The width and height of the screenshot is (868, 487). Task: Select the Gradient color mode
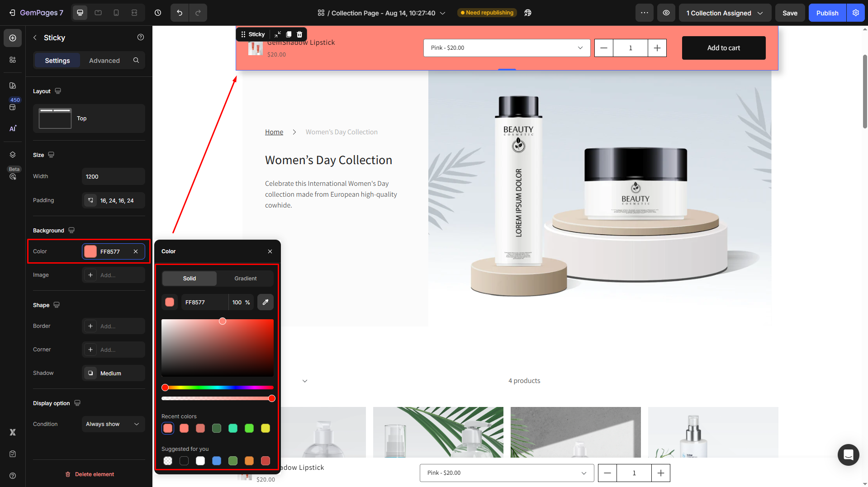[245, 279]
